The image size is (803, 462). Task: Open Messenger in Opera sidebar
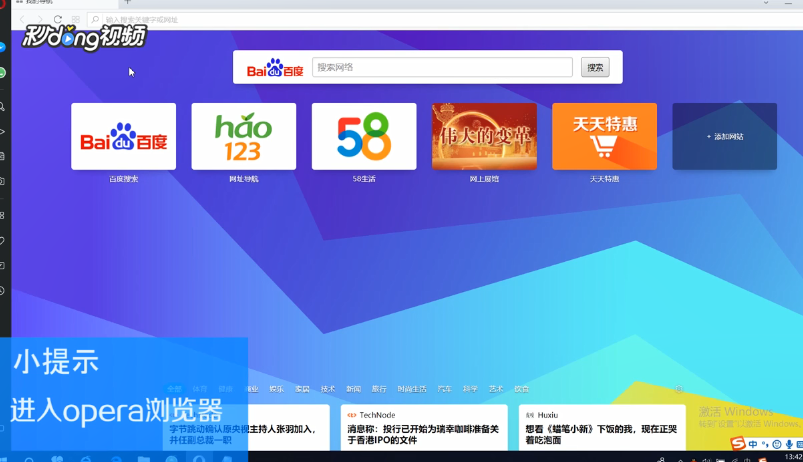2,48
